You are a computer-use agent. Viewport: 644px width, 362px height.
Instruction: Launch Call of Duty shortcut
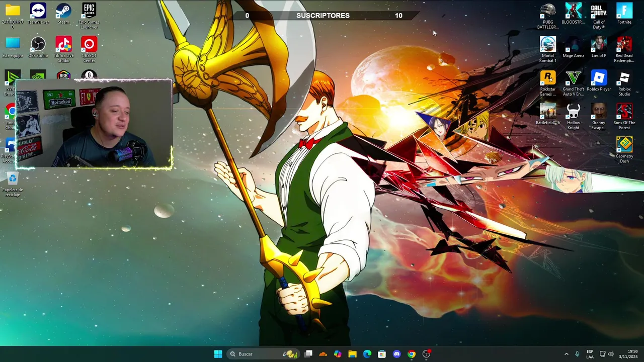[599, 15]
